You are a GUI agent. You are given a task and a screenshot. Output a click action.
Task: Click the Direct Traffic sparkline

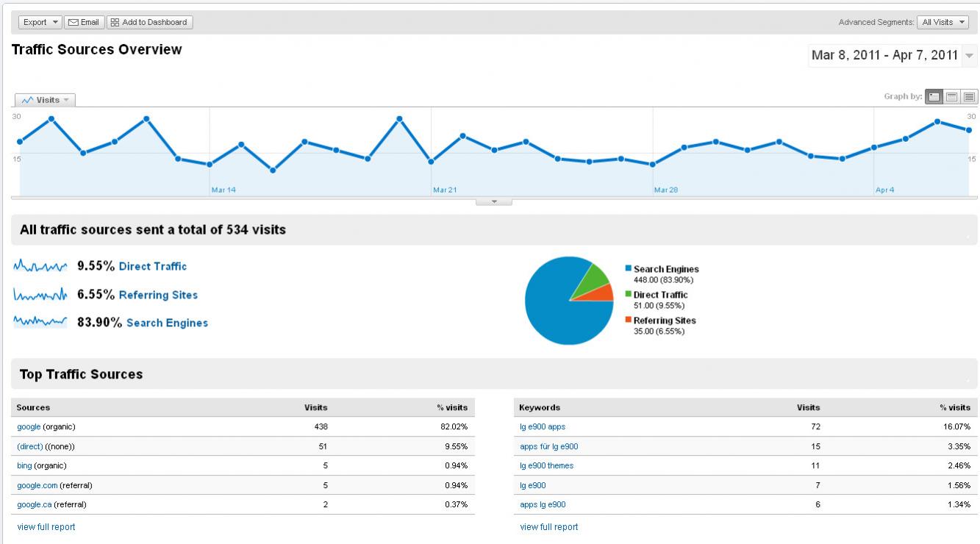(x=40, y=265)
